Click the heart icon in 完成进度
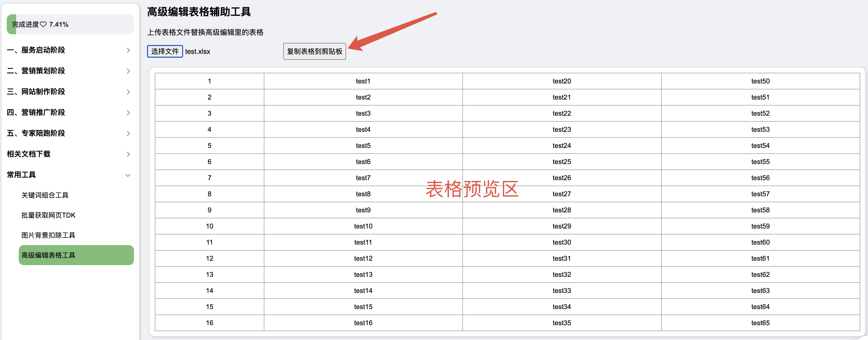868x340 pixels. pyautogui.click(x=43, y=24)
